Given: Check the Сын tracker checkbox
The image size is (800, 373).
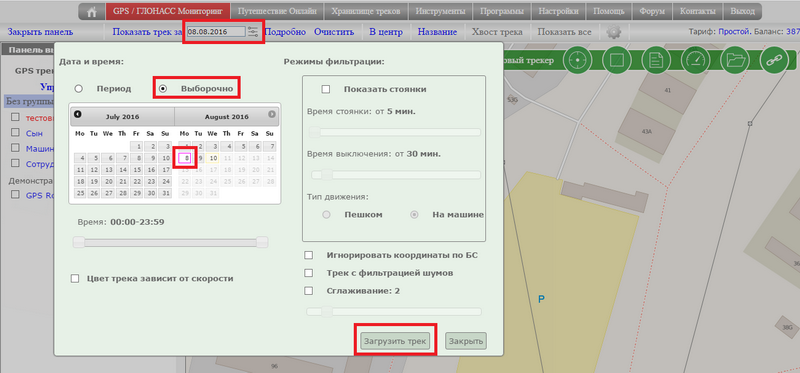Looking at the screenshot, I should (x=15, y=133).
